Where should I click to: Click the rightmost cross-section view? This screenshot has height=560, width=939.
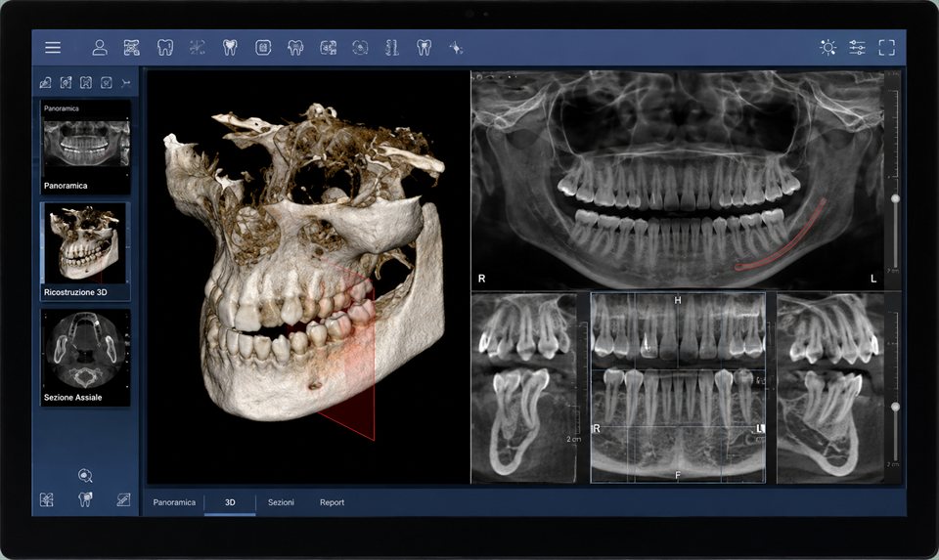pos(830,388)
